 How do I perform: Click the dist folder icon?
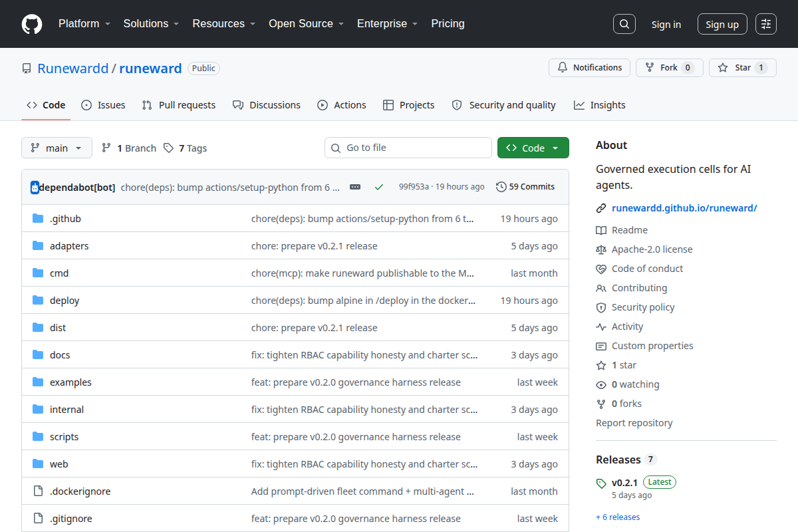point(38,328)
